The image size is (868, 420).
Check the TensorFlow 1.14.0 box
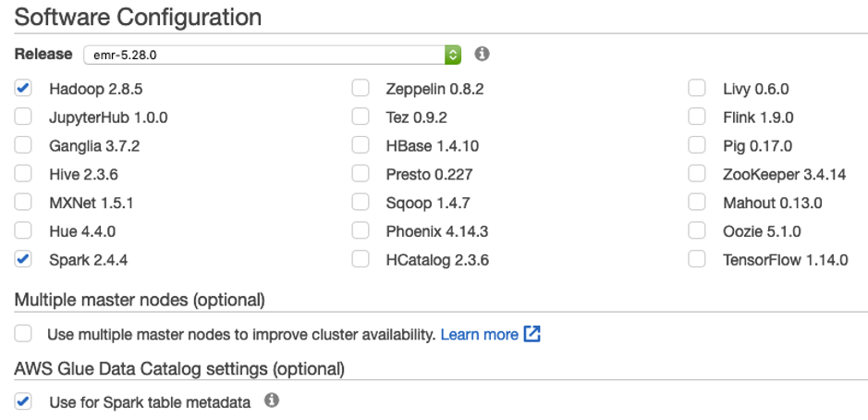coord(697,259)
